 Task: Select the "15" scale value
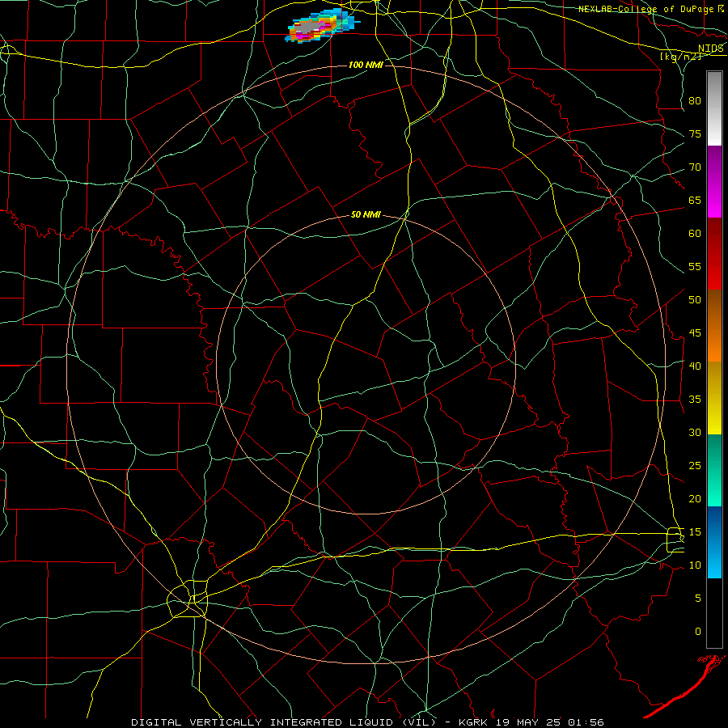(x=695, y=532)
